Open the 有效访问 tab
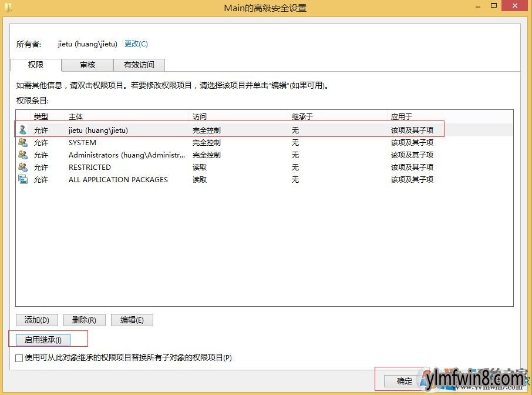Image resolution: width=532 pixels, height=395 pixels. (x=139, y=65)
